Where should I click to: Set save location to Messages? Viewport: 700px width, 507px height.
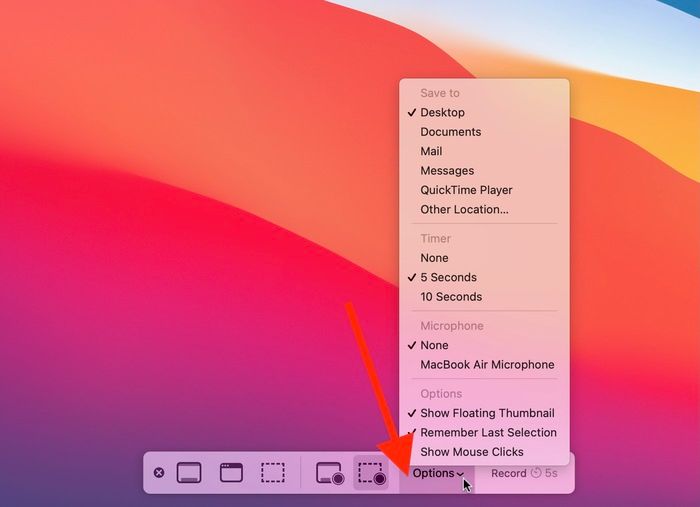tap(447, 171)
